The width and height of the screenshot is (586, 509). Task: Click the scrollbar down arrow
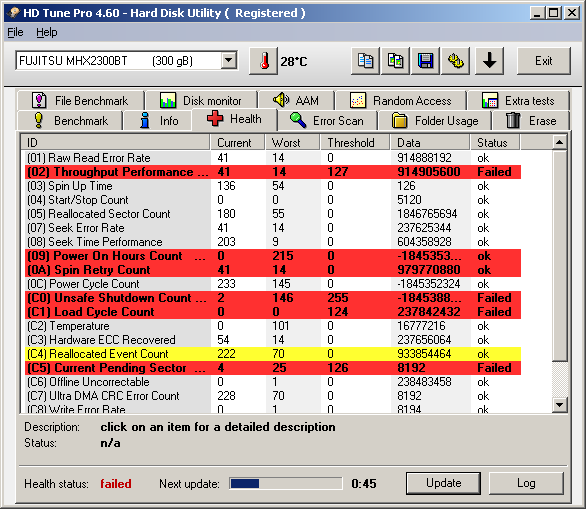tap(559, 405)
